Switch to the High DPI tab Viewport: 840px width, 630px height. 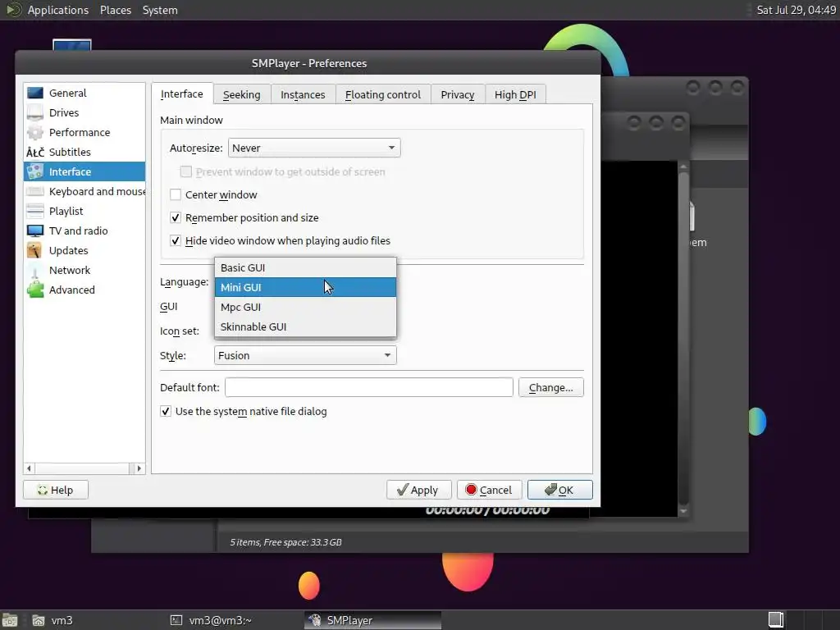[515, 95]
